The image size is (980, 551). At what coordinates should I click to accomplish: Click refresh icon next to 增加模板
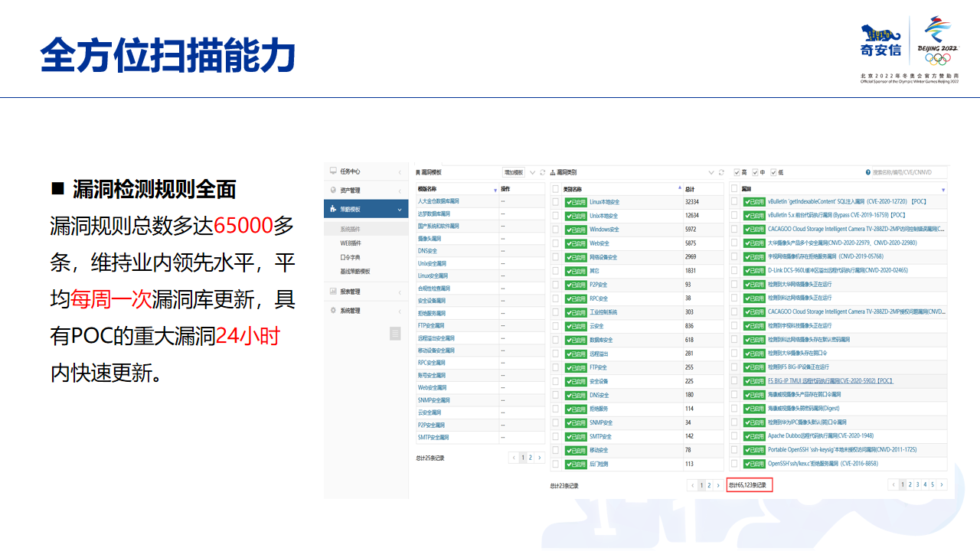click(x=543, y=173)
